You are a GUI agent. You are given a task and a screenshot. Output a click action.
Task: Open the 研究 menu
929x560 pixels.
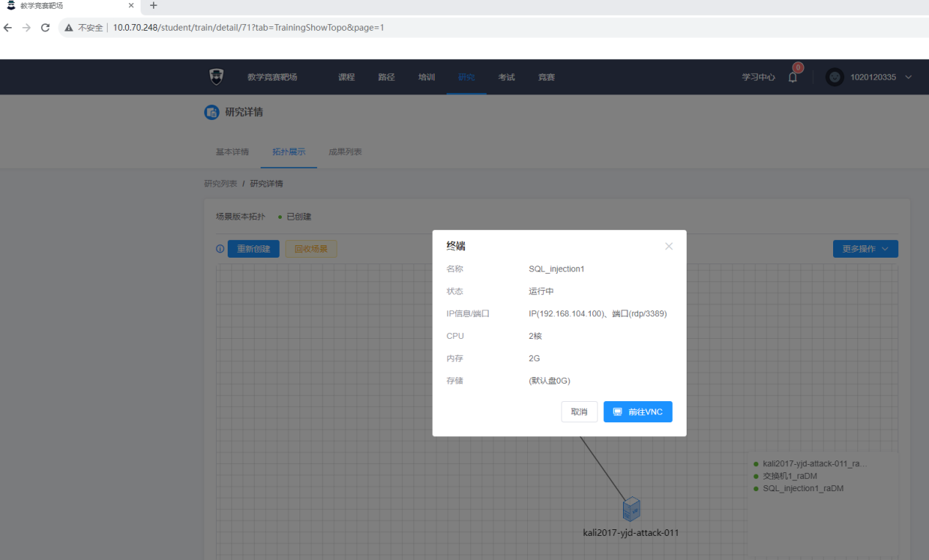coord(466,77)
